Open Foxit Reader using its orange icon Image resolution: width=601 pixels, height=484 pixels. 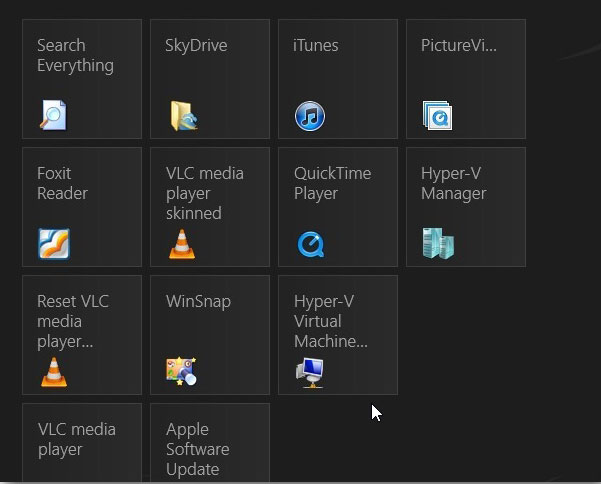click(x=54, y=244)
